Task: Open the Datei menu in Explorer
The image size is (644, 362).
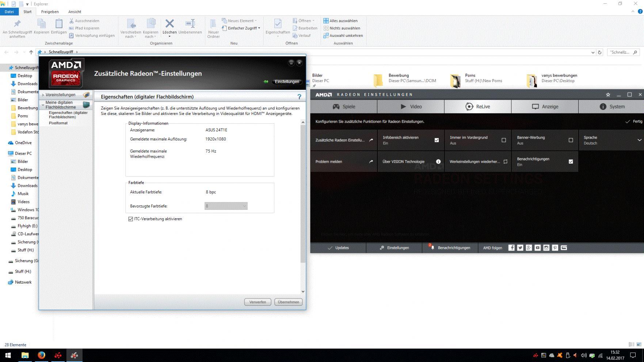Action: [9, 12]
